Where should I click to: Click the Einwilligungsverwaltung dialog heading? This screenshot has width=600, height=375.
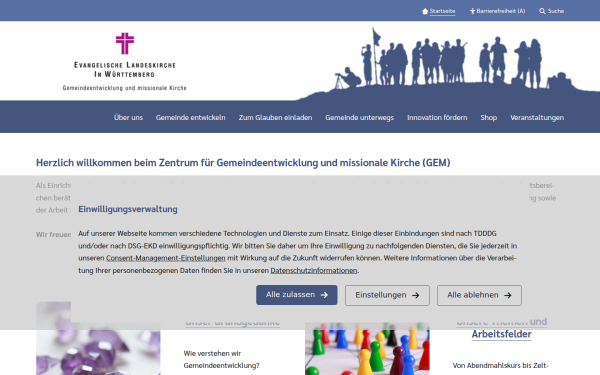pyautogui.click(x=128, y=209)
